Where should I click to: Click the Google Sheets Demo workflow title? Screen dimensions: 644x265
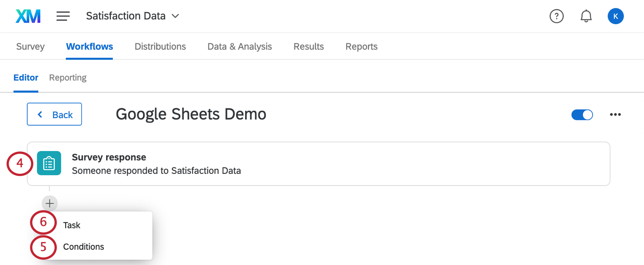click(x=191, y=114)
